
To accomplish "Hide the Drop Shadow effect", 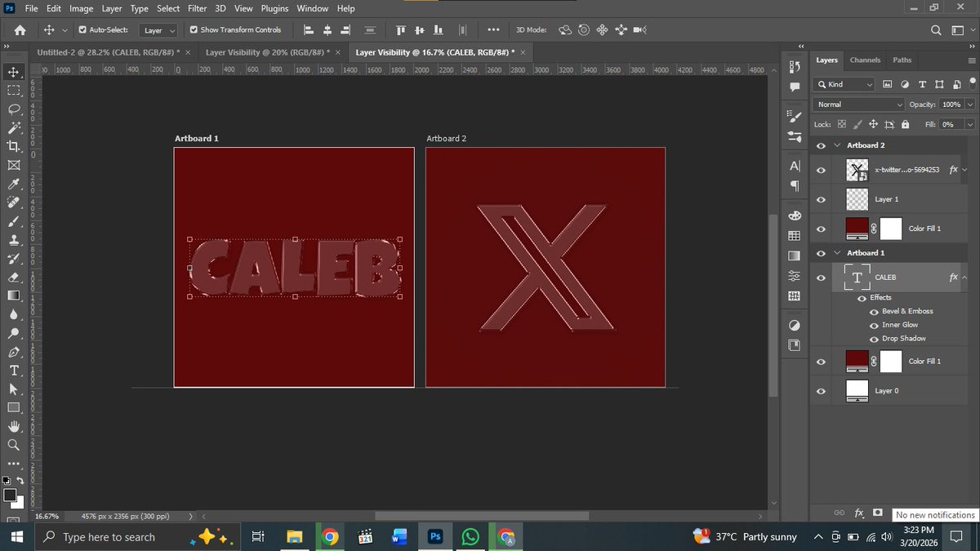I will pos(874,339).
